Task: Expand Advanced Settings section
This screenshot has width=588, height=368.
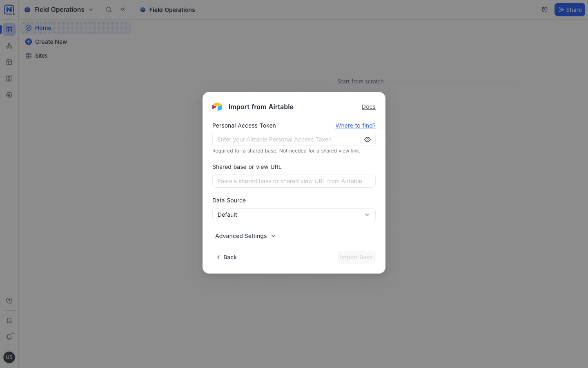Action: [245, 236]
